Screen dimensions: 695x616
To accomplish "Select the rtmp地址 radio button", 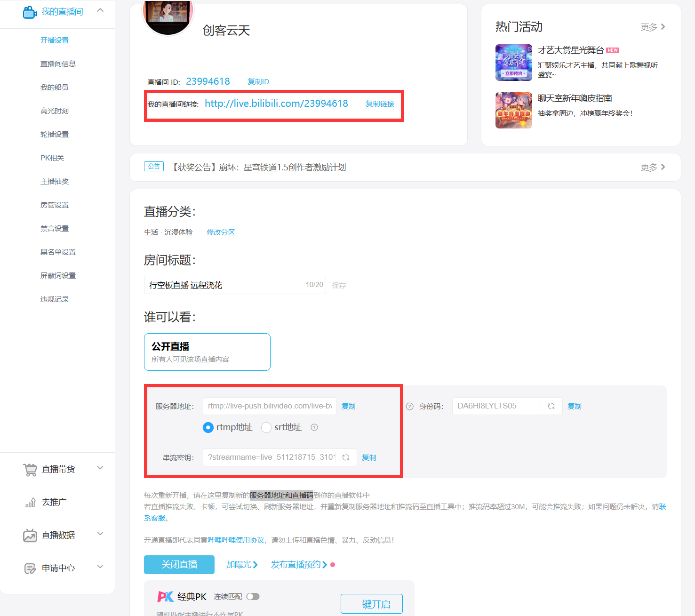I will [x=208, y=427].
